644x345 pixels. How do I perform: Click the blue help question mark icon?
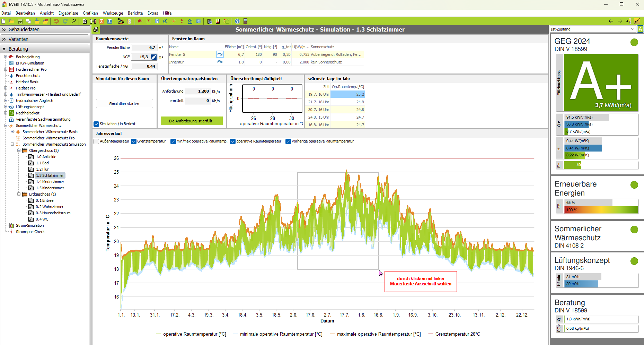(237, 21)
